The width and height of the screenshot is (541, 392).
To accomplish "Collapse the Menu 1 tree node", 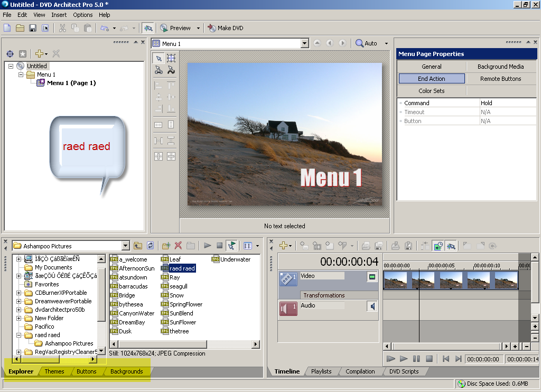I will click(21, 74).
